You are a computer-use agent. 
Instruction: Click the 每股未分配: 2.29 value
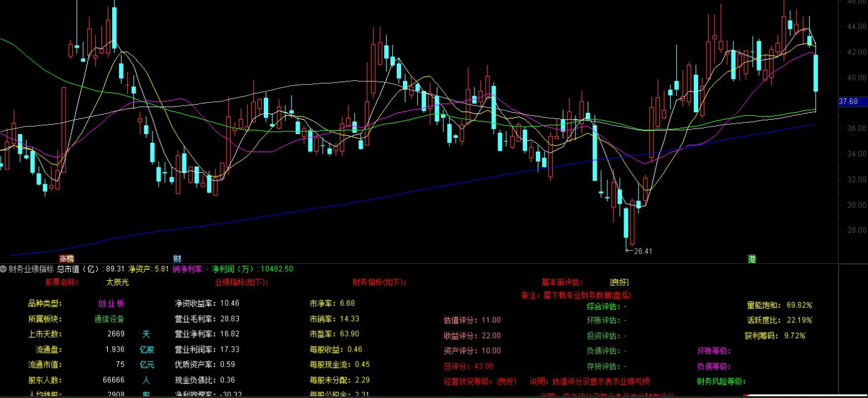click(x=340, y=380)
